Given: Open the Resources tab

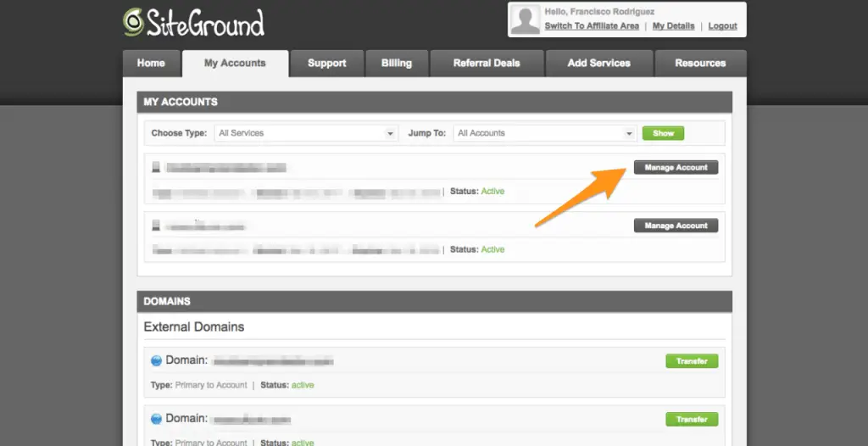Looking at the screenshot, I should pyautogui.click(x=700, y=63).
